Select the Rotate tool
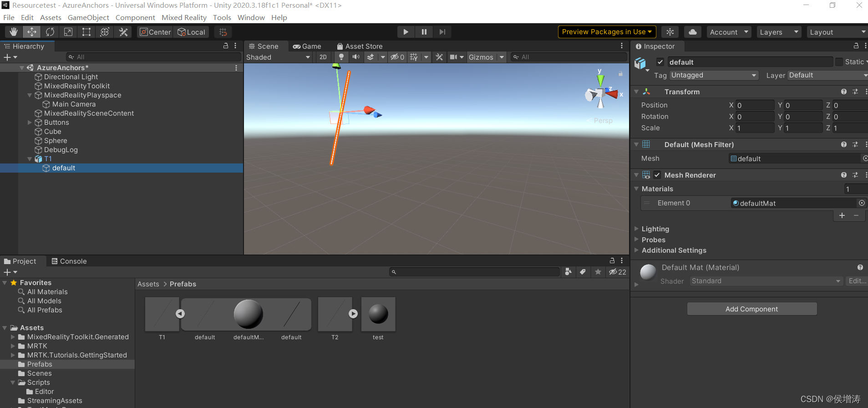Image resolution: width=868 pixels, height=408 pixels. click(50, 32)
